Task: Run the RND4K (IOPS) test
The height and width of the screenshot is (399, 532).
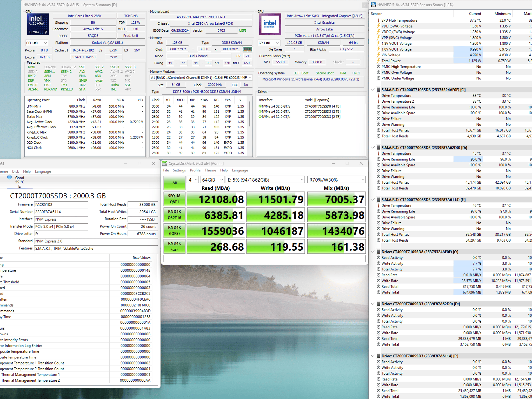Action: (x=174, y=231)
